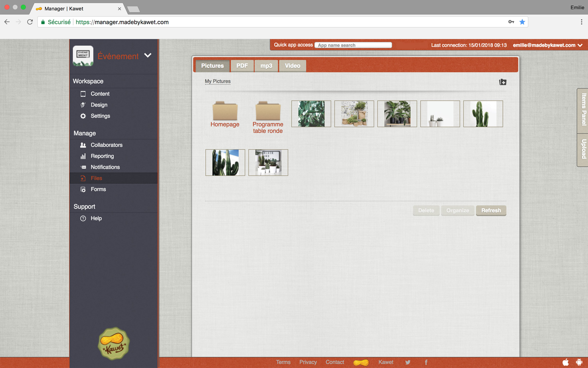Click the Apple icon in footer
This screenshot has height=368, width=588.
[565, 362]
